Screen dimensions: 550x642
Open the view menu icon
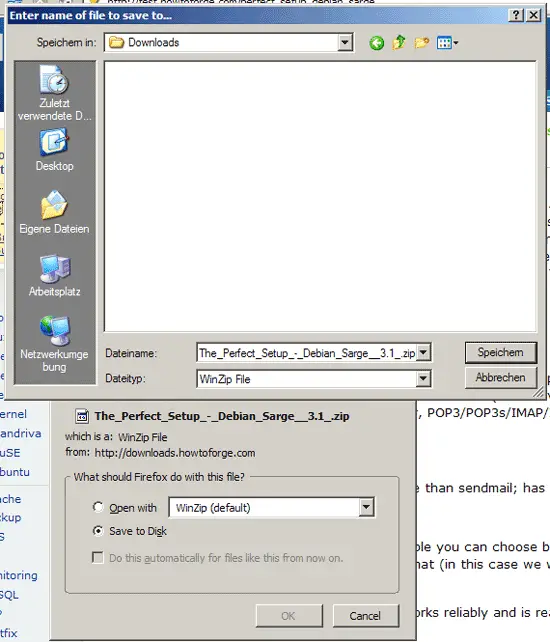(x=447, y=43)
